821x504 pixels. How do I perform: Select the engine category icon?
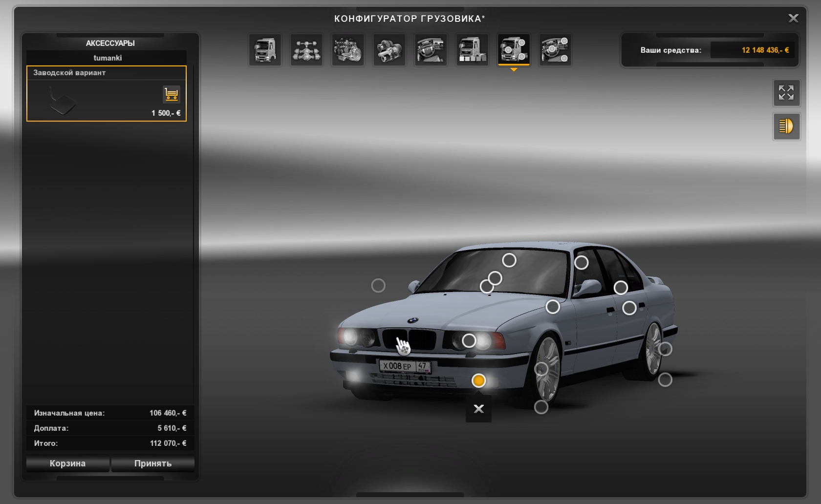348,50
